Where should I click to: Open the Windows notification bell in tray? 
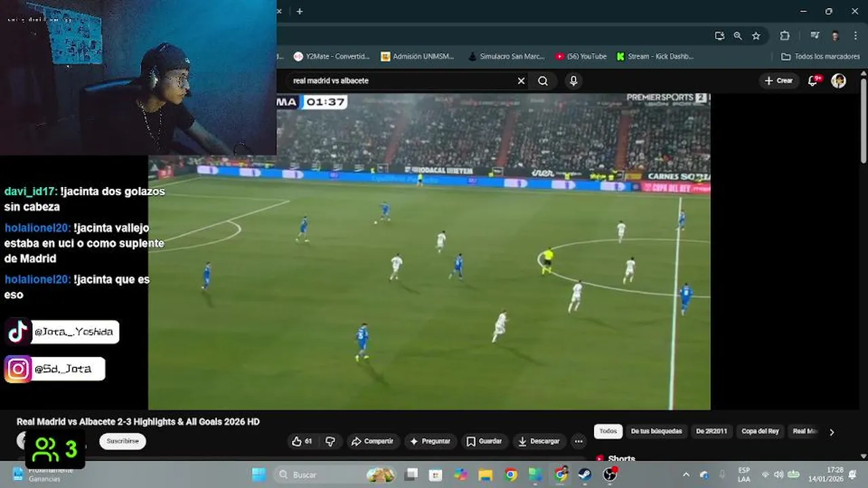pyautogui.click(x=853, y=474)
